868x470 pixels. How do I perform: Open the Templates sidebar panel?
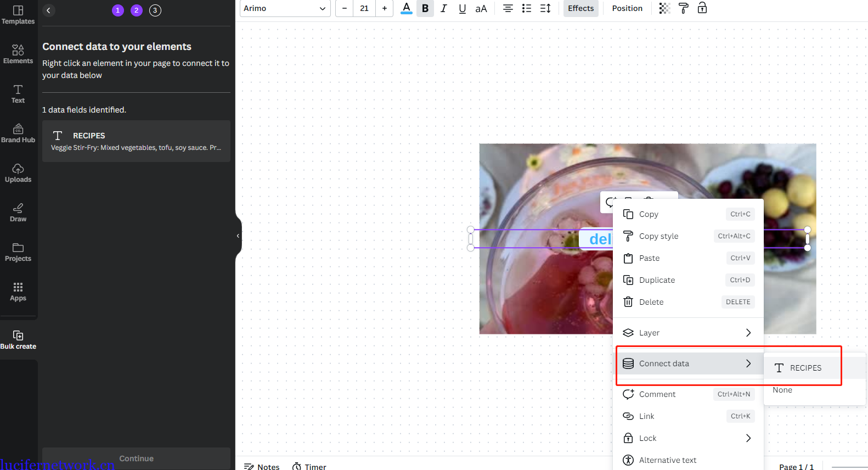coord(18,15)
